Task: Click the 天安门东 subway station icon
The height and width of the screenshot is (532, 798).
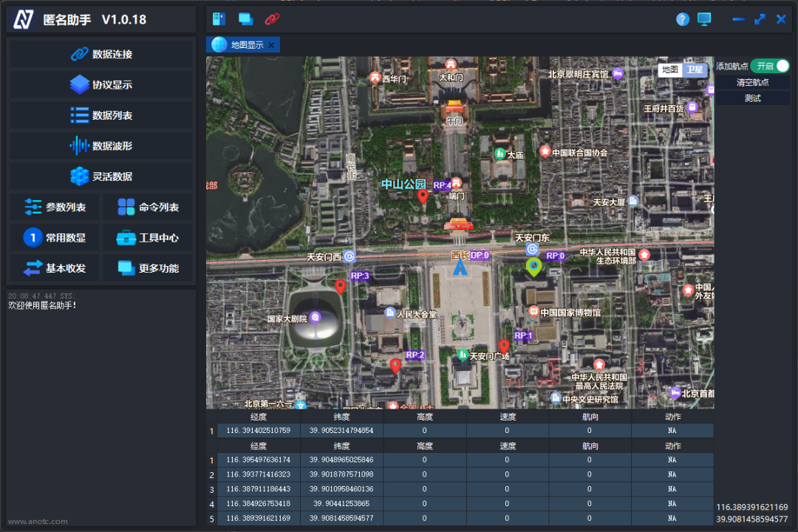Action: coord(532,249)
